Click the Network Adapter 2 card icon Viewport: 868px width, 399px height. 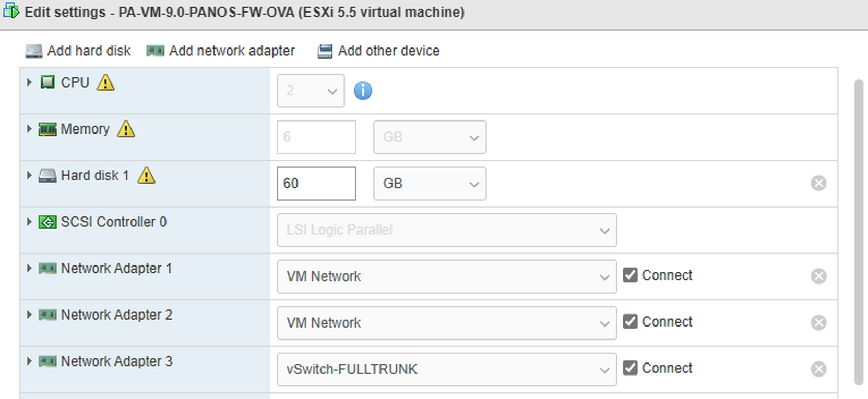coord(47,315)
